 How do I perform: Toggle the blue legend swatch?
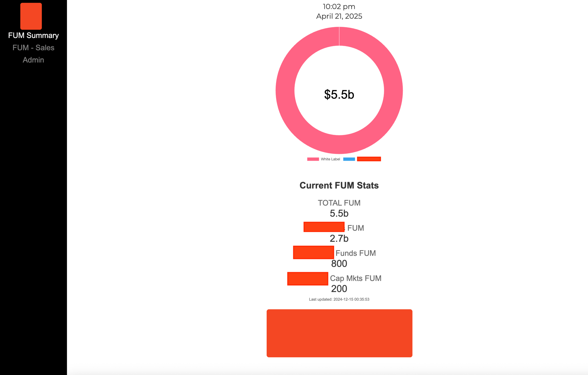coord(349,159)
